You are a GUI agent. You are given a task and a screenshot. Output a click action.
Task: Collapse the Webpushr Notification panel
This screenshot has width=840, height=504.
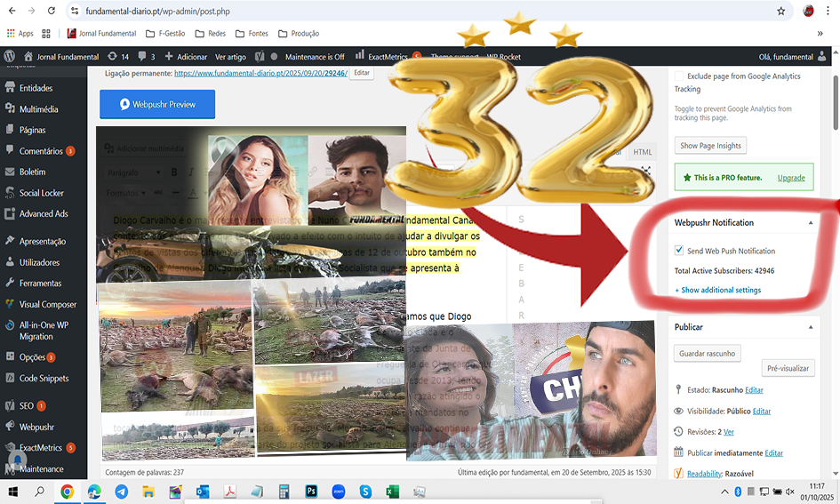[810, 223]
